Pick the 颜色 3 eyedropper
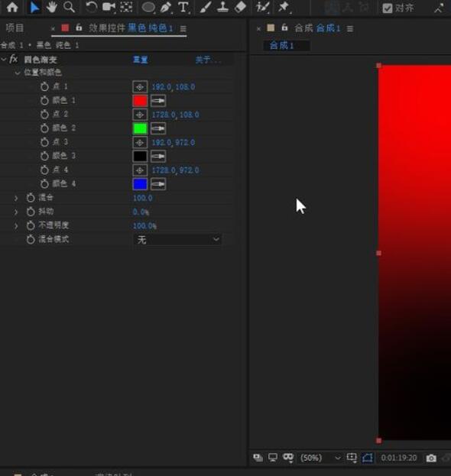The height and width of the screenshot is (476, 451). 158,157
